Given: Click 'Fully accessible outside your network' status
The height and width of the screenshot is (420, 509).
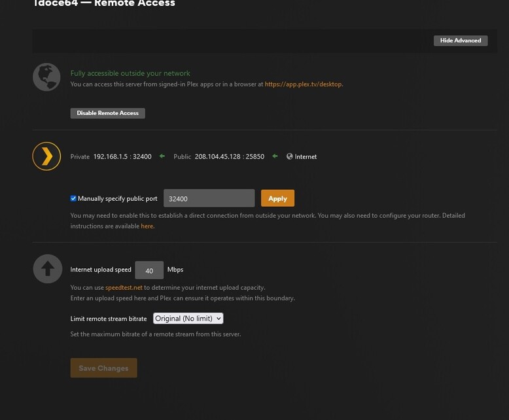Looking at the screenshot, I should 130,73.
